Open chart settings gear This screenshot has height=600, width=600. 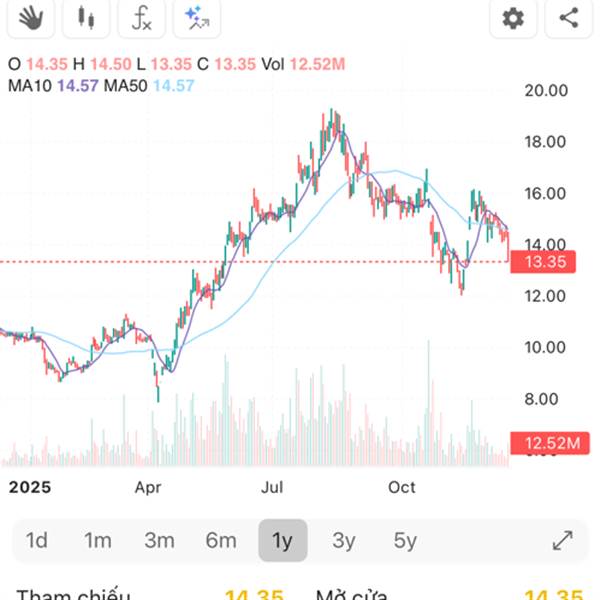513,17
